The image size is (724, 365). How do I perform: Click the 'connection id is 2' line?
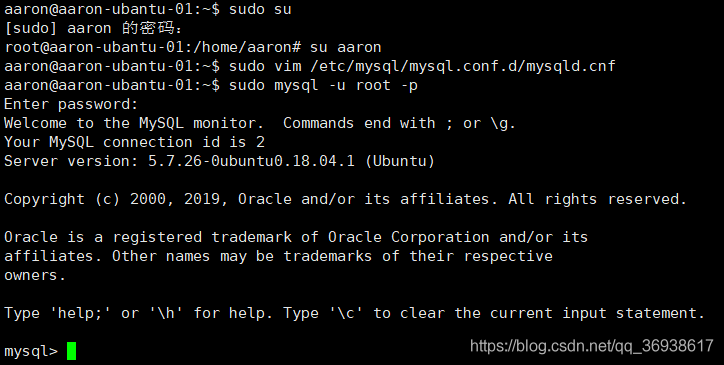click(134, 142)
